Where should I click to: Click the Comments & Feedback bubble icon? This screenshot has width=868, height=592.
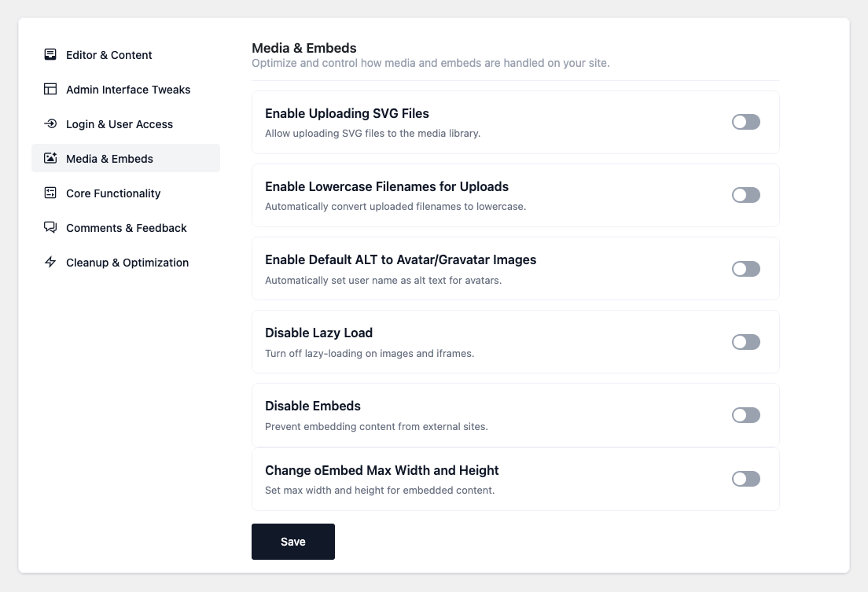point(50,228)
